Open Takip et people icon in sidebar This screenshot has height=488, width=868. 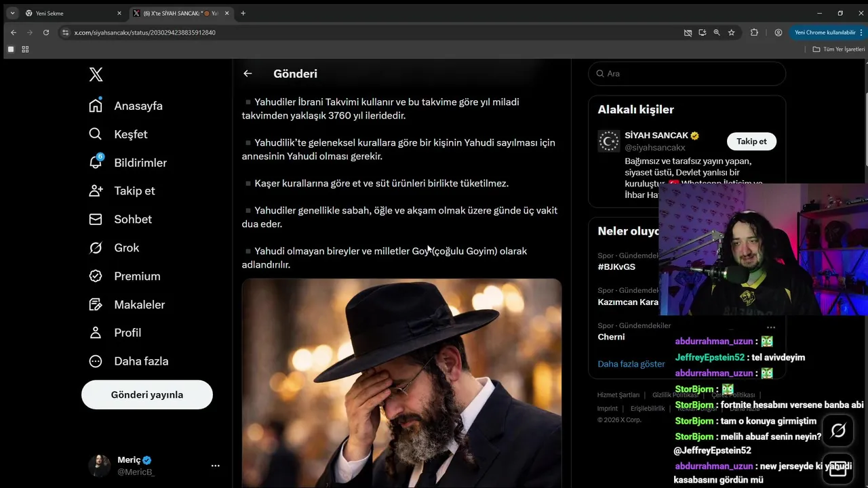[x=96, y=191]
